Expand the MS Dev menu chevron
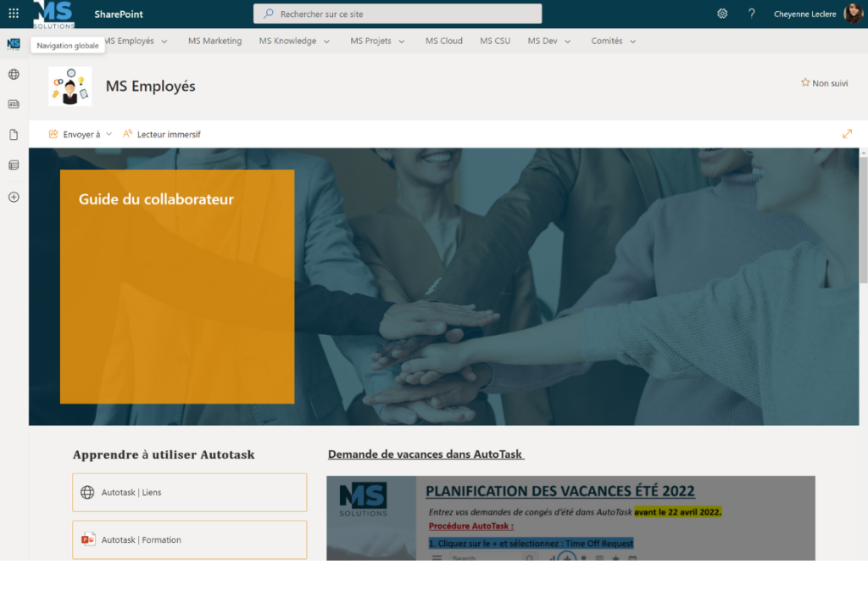Image resolution: width=868 pixels, height=603 pixels. [567, 42]
